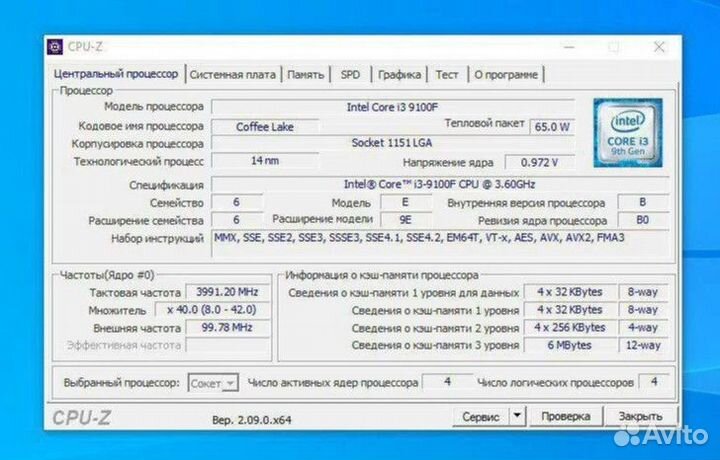This screenshot has height=460, width=720.
Task: Click the 12-way level 3 cache associativity
Action: (x=643, y=345)
